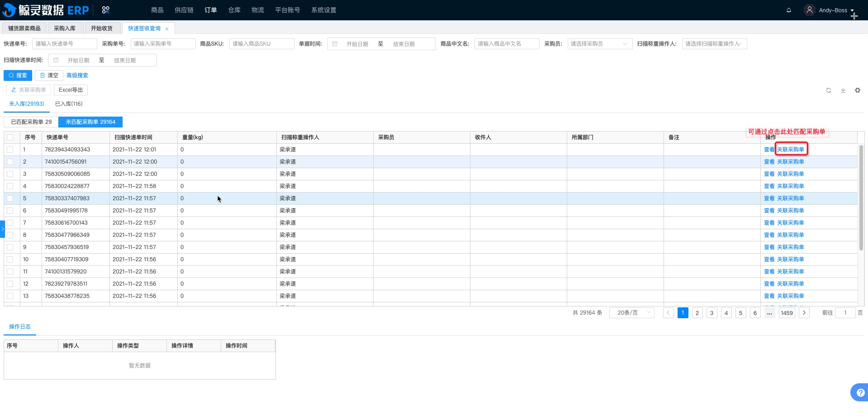This screenshot has height=419, width=868.
Task: Open the 20条/页 page size dropdown
Action: (632, 313)
